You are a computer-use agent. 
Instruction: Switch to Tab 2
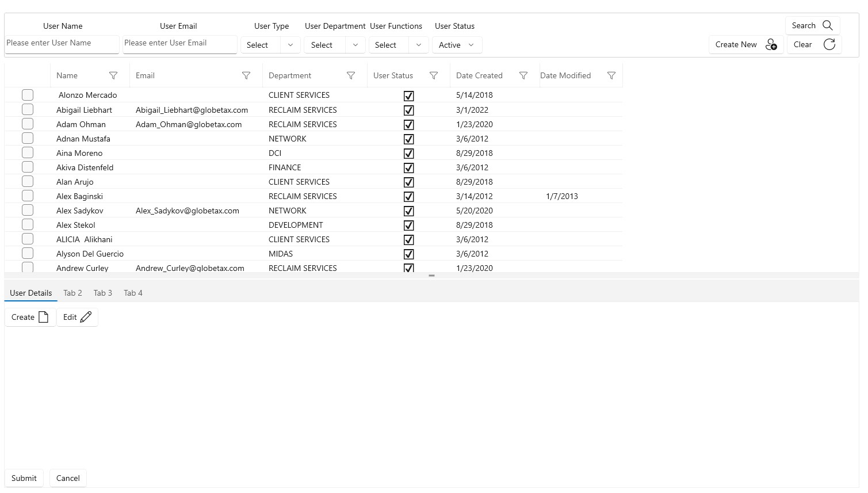(72, 293)
